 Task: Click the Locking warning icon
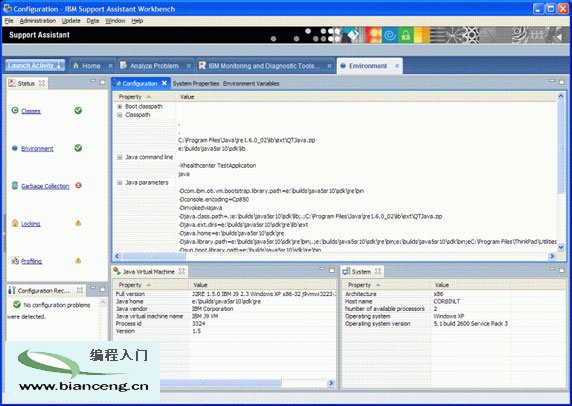[x=78, y=223]
